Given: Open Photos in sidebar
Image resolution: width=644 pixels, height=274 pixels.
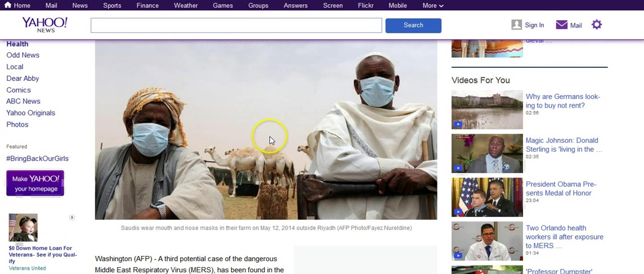Looking at the screenshot, I should click(x=17, y=124).
